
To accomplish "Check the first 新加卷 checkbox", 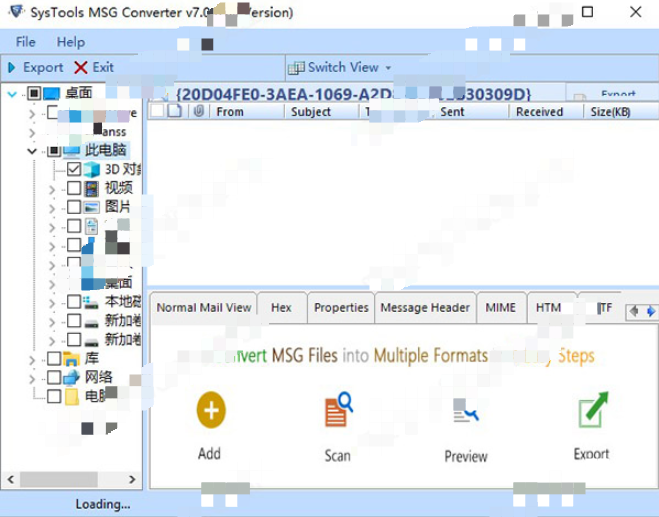I will click(74, 320).
